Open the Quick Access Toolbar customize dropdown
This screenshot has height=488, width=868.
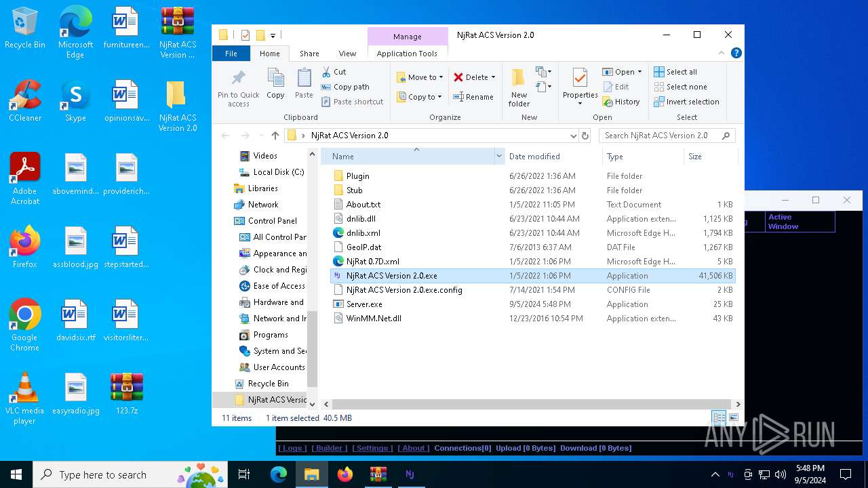click(x=273, y=35)
